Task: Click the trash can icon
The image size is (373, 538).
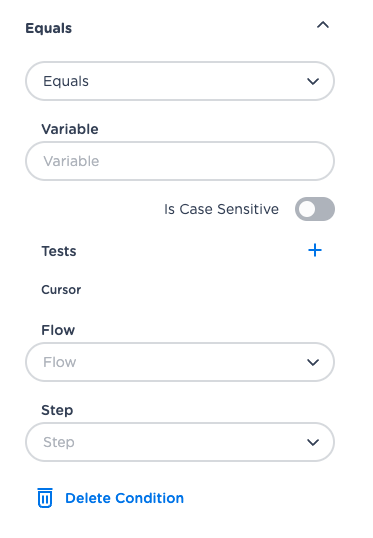Action: pos(45,498)
